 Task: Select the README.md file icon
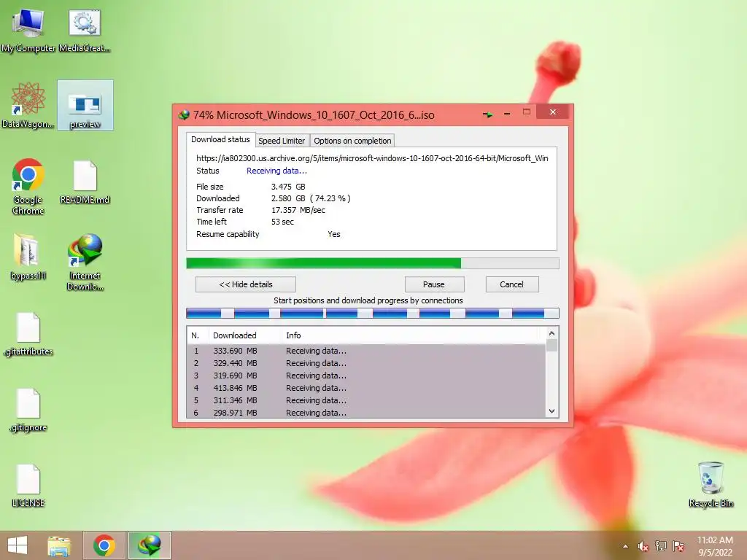pos(85,183)
